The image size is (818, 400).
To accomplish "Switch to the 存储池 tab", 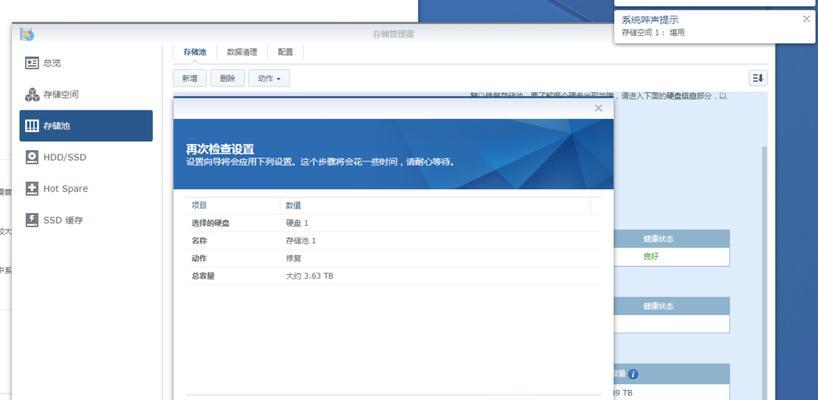I will pos(195,52).
